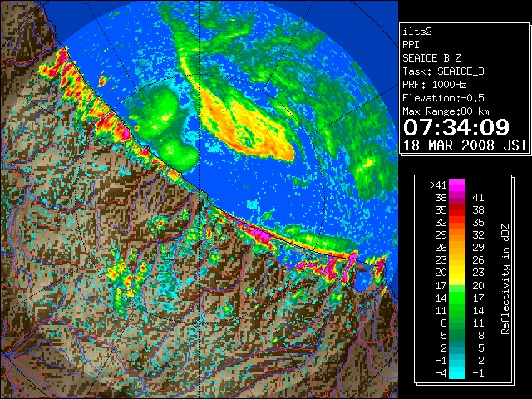Click the large yellow-orange echo over sea
Screen dimensions: 532x399
click(246, 126)
